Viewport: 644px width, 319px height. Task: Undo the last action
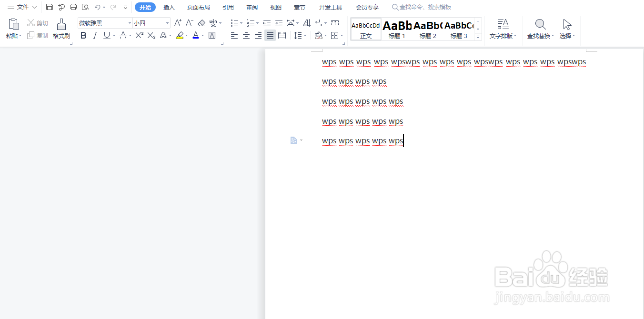97,7
